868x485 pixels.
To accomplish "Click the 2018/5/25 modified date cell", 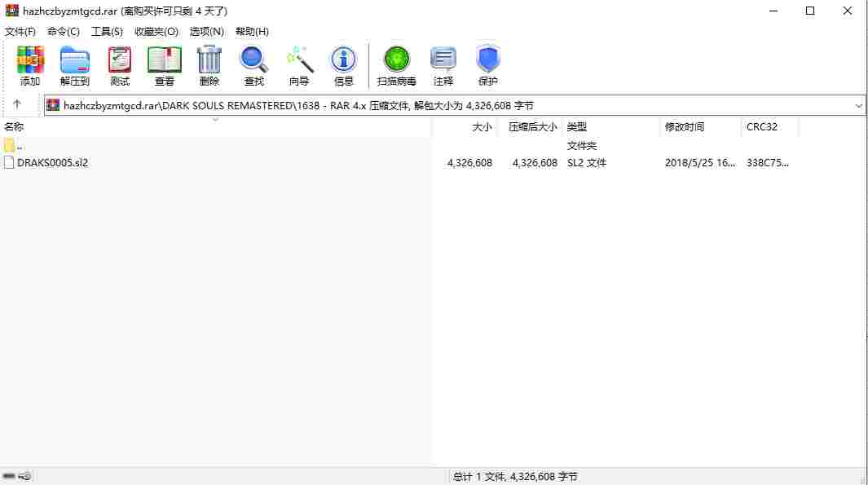I will [x=700, y=163].
